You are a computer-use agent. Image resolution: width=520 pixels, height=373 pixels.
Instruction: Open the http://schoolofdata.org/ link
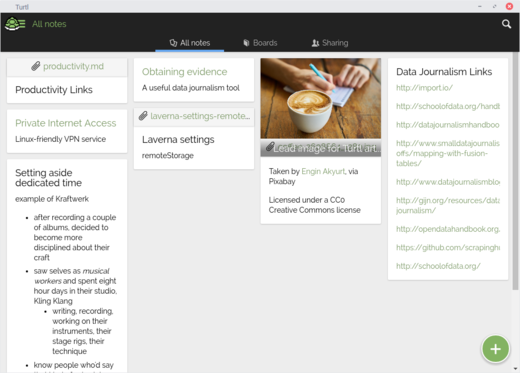[x=438, y=266]
